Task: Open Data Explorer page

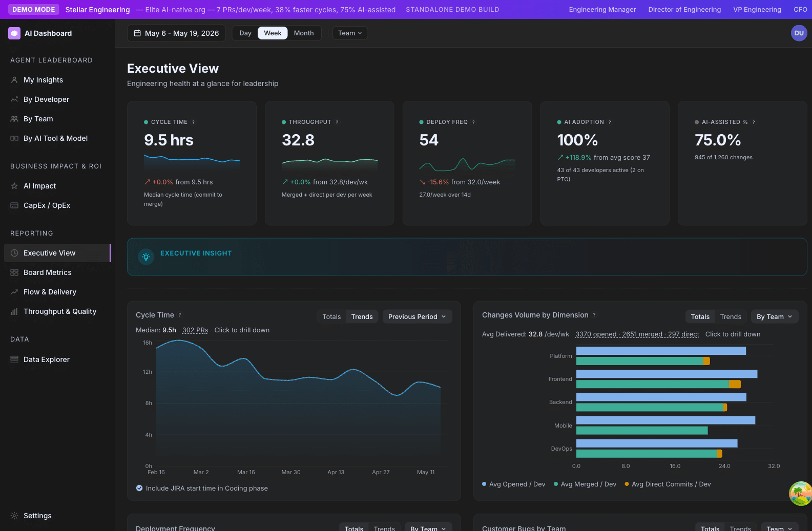Action: (57, 359)
